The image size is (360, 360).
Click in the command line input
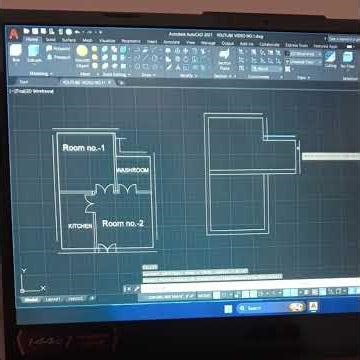click(250, 285)
